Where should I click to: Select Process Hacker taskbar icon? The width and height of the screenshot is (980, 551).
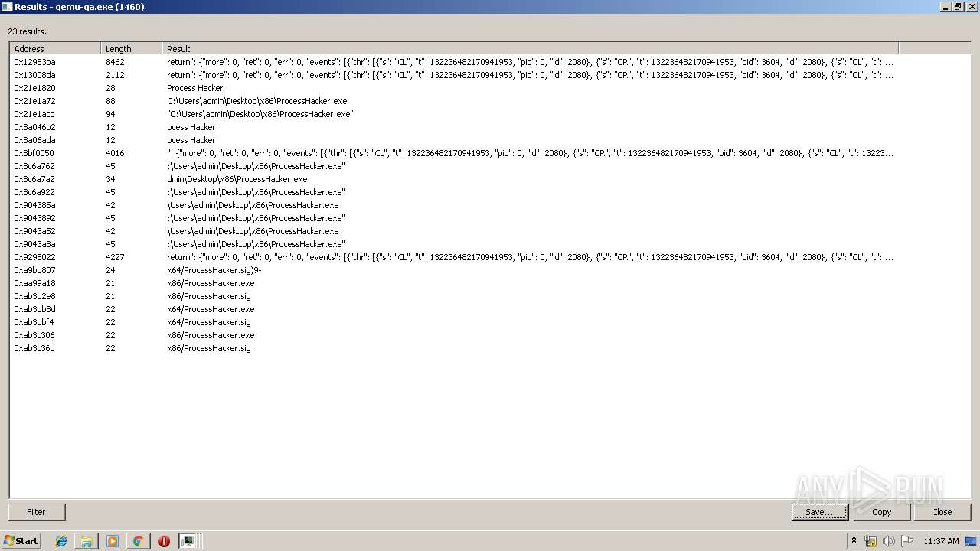(x=188, y=541)
